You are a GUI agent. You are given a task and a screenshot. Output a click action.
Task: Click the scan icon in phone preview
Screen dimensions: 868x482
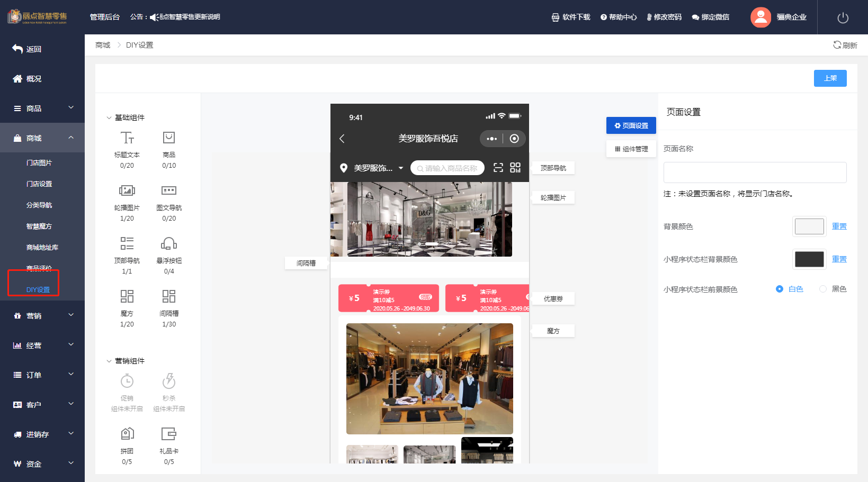click(x=498, y=168)
